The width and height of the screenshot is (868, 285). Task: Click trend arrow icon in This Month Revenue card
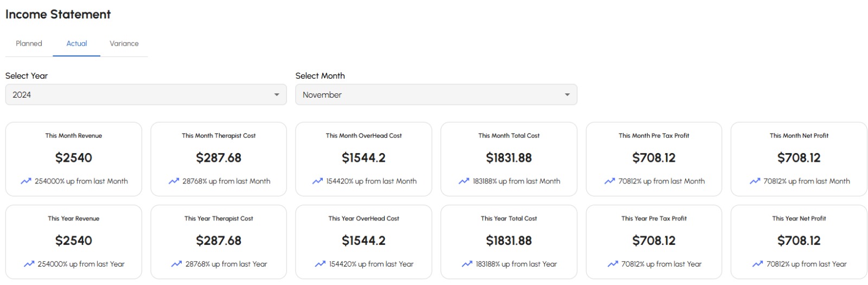(26, 181)
